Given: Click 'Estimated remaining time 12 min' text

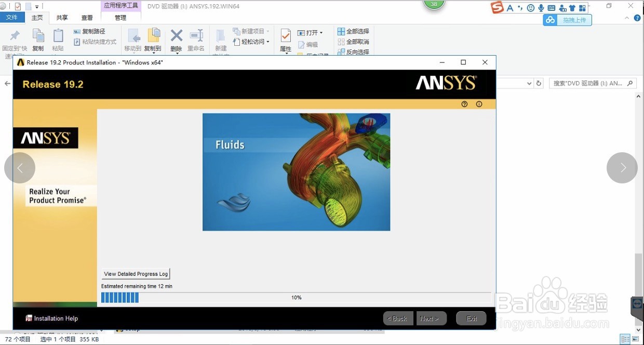Looking at the screenshot, I should 137,286.
